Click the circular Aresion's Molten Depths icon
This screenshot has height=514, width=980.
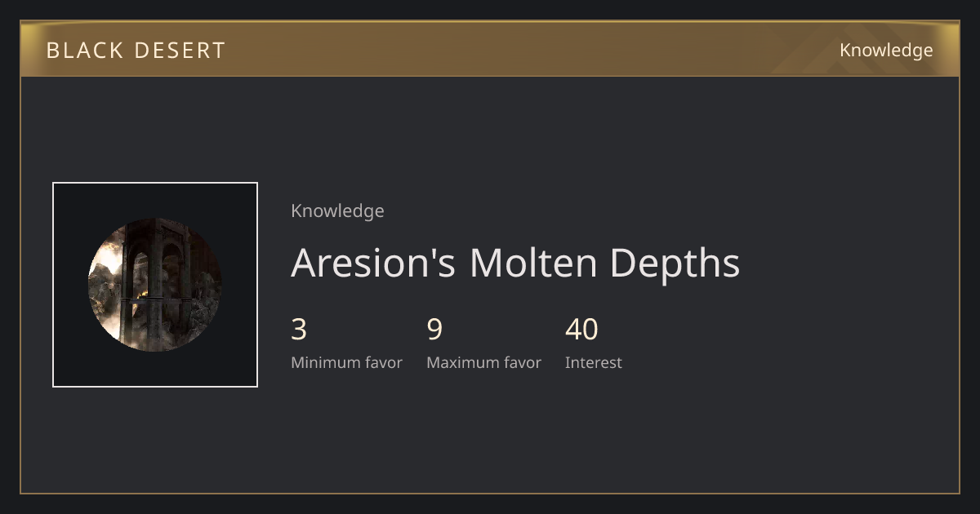click(155, 285)
